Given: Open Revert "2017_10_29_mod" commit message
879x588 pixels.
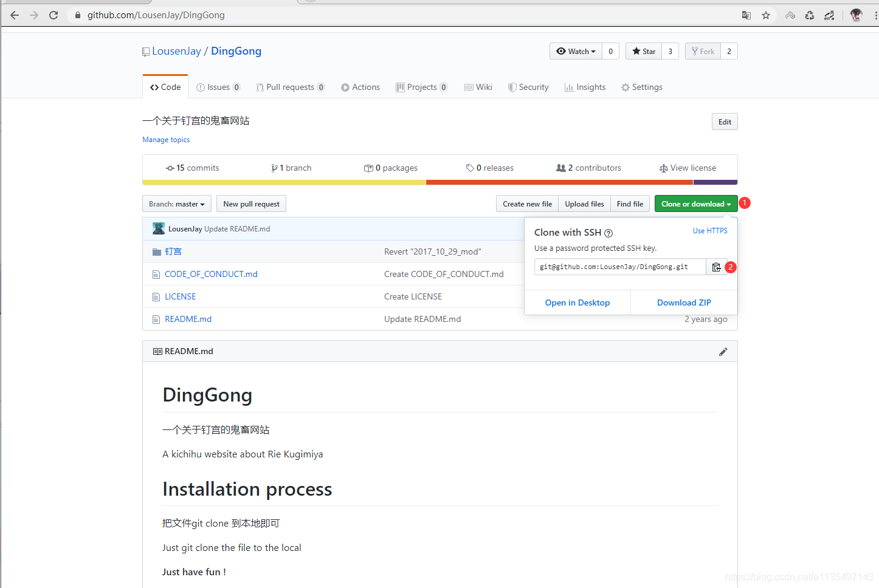Looking at the screenshot, I should click(x=432, y=251).
